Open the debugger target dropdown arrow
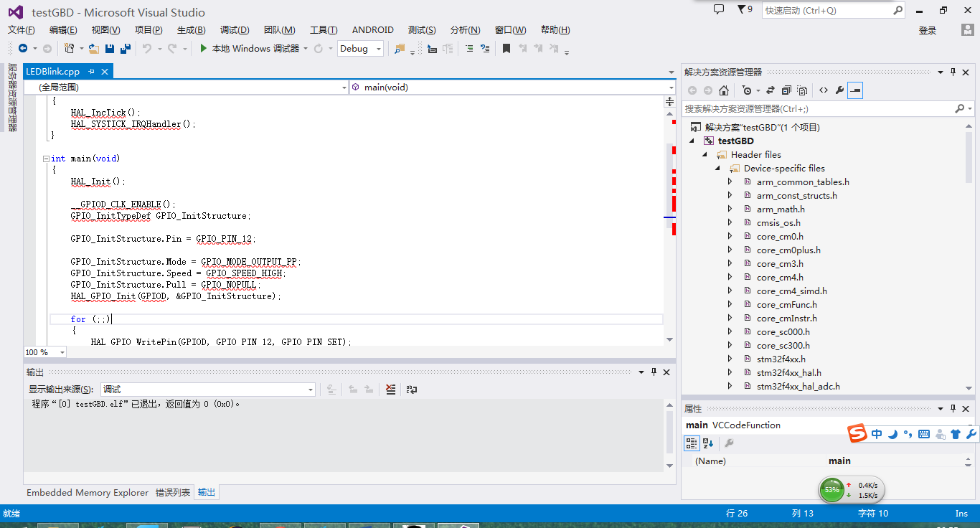This screenshot has height=528, width=980. [306, 49]
